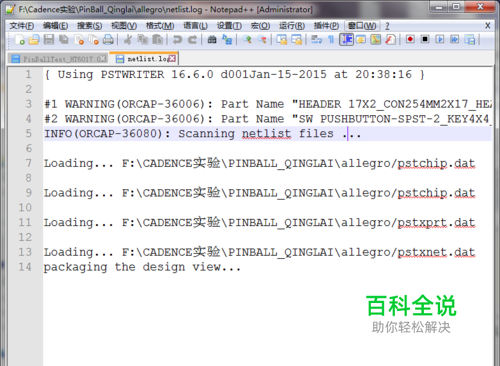The height and width of the screenshot is (366, 500).
Task: Run macro multiple times icon
Action: (454, 39)
